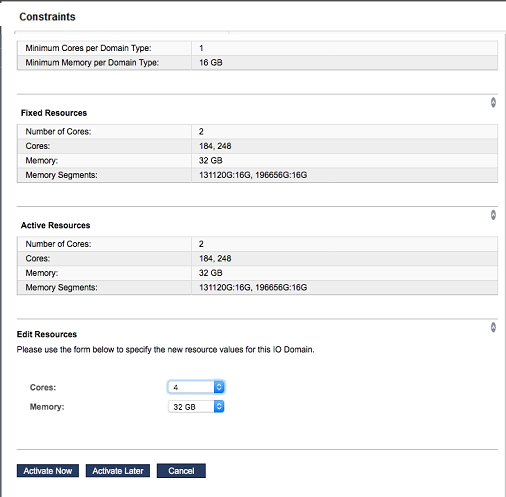Collapse the Fixed Resources section

tap(493, 102)
